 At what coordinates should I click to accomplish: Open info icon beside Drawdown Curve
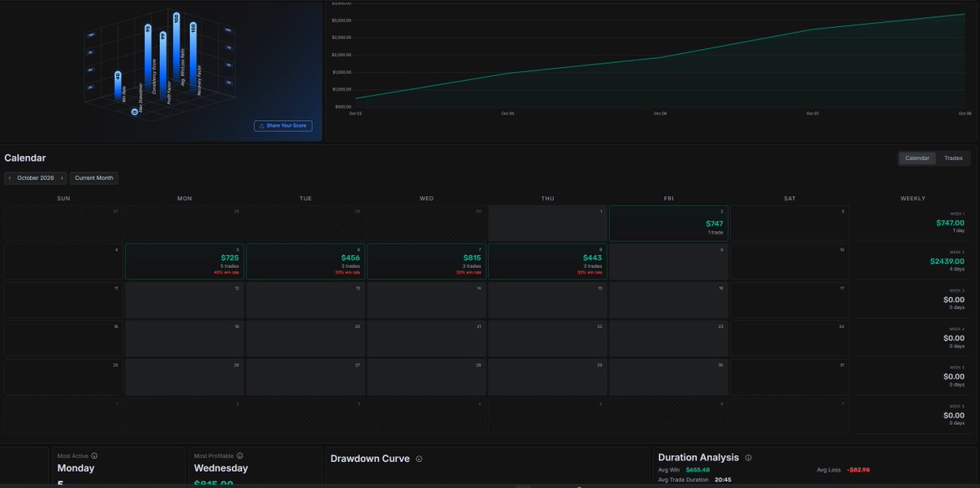[419, 459]
